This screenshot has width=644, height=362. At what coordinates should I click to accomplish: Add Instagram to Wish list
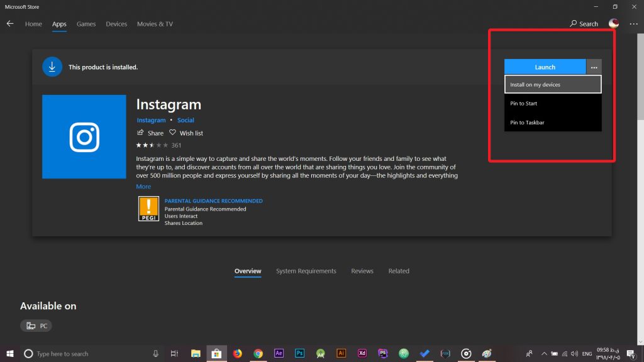pyautogui.click(x=186, y=133)
